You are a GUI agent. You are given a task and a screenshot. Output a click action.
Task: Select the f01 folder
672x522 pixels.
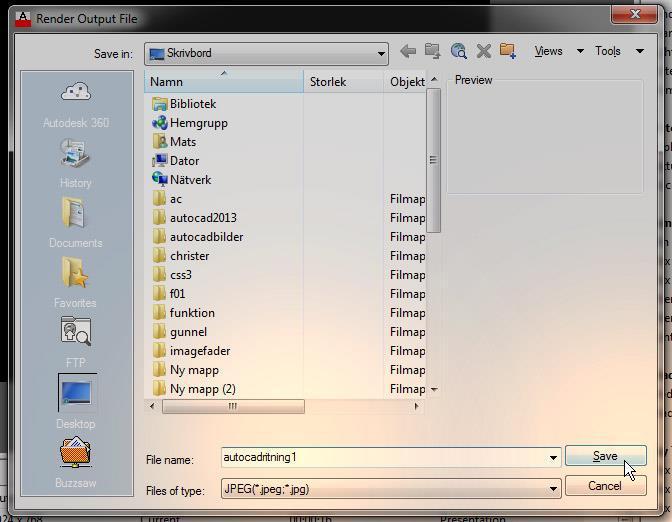pyautogui.click(x=169, y=294)
